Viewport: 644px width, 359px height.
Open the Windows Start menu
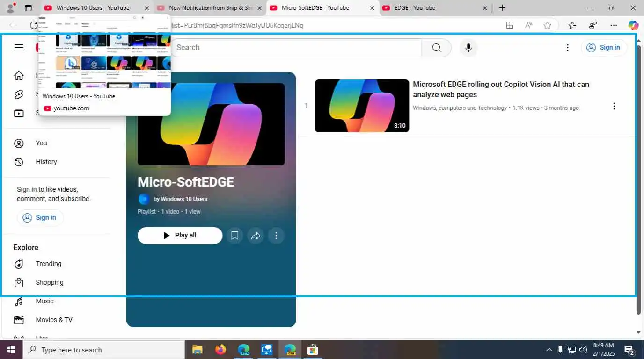pyautogui.click(x=11, y=350)
